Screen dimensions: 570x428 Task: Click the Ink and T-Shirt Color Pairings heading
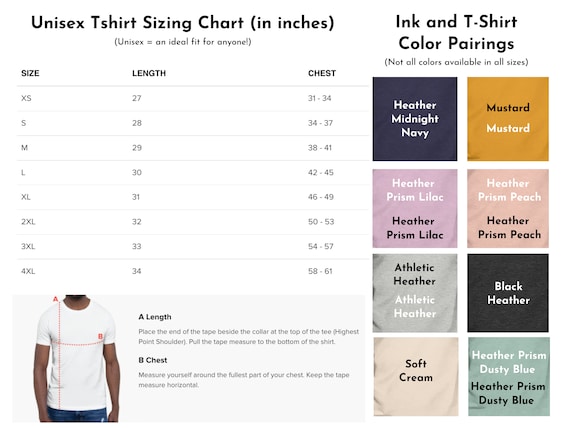(x=456, y=32)
